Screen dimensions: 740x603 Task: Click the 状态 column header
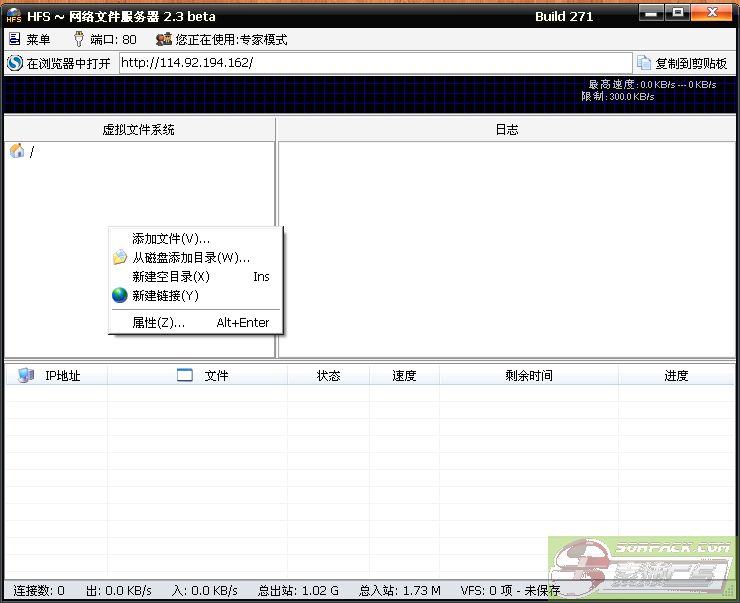[x=328, y=376]
